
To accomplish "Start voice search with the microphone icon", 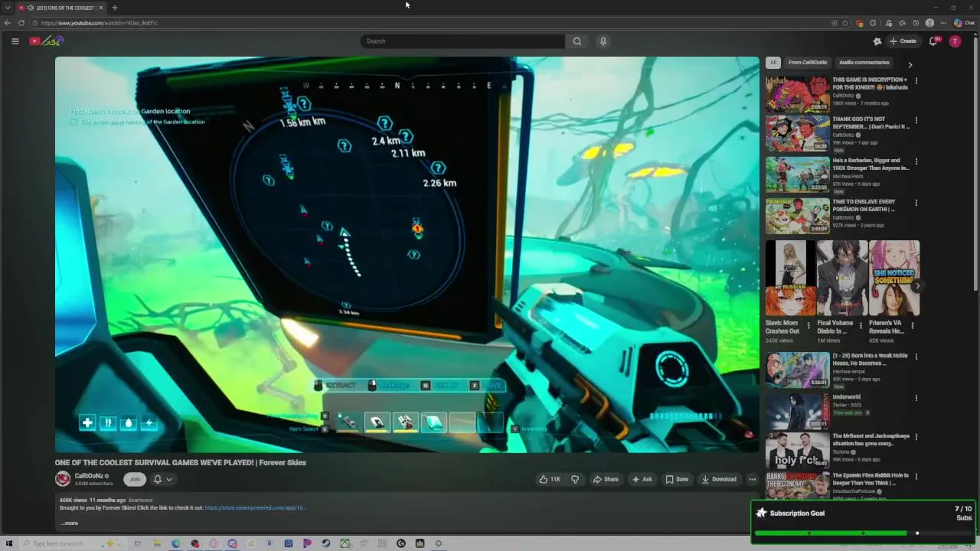I will click(603, 41).
